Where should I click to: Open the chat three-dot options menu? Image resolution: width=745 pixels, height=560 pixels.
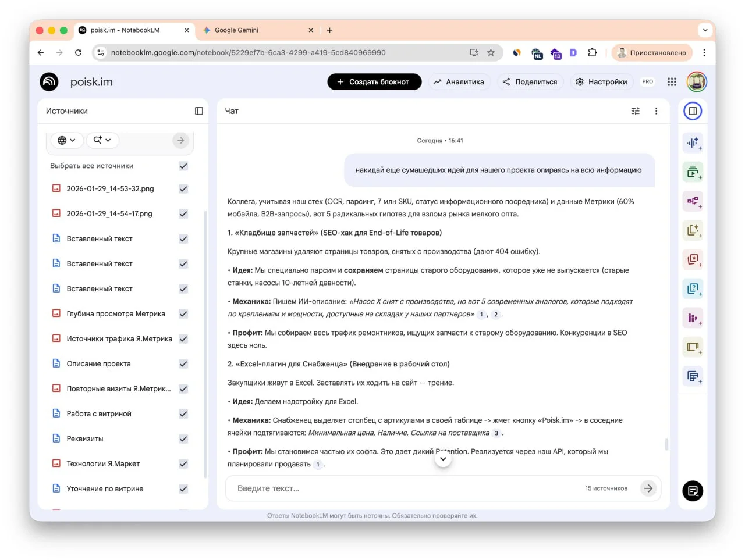pyautogui.click(x=656, y=111)
